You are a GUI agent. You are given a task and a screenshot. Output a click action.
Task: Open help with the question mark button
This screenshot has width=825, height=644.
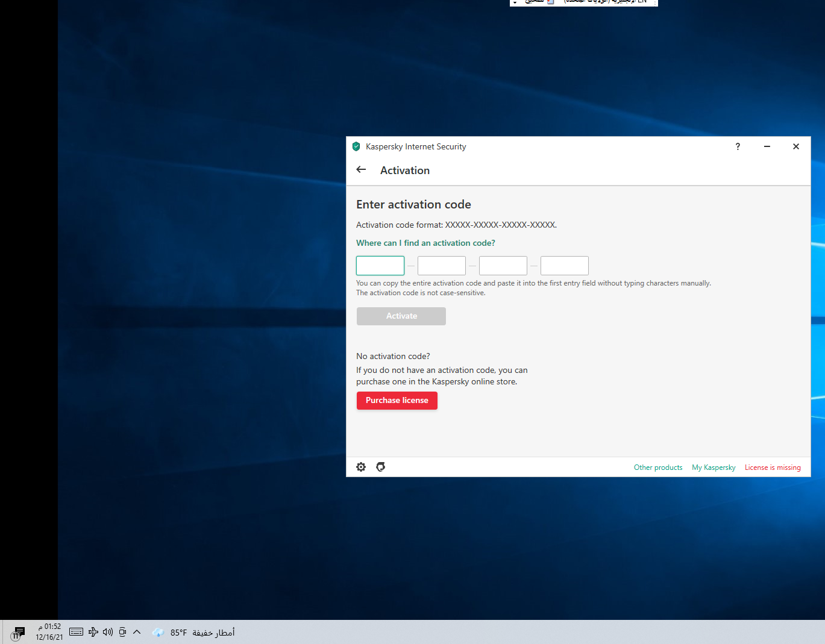pyautogui.click(x=738, y=146)
